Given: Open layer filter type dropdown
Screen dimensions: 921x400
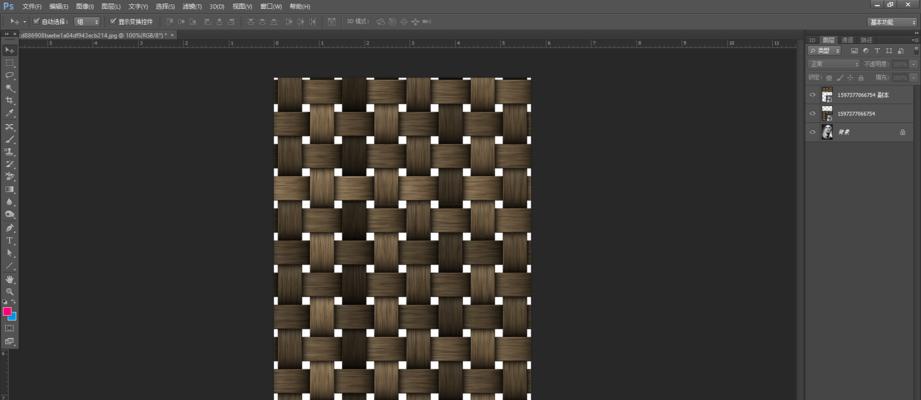Looking at the screenshot, I should pos(825,51).
